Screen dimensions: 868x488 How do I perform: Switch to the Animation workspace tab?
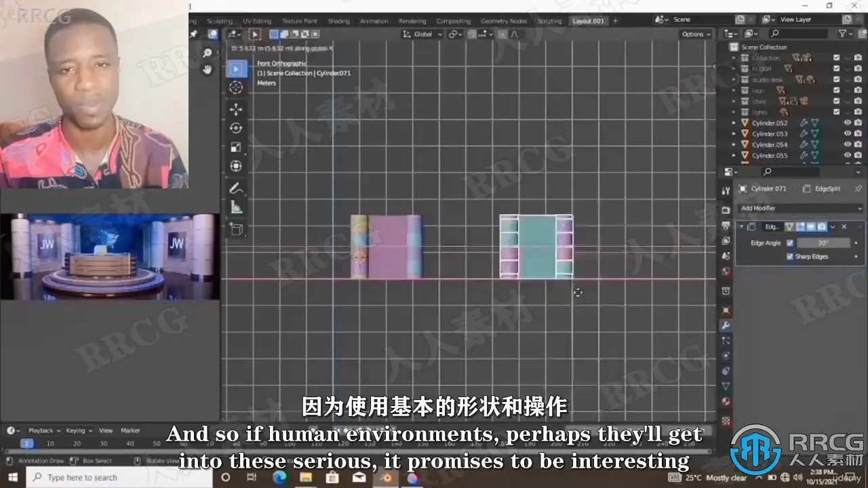click(x=374, y=21)
